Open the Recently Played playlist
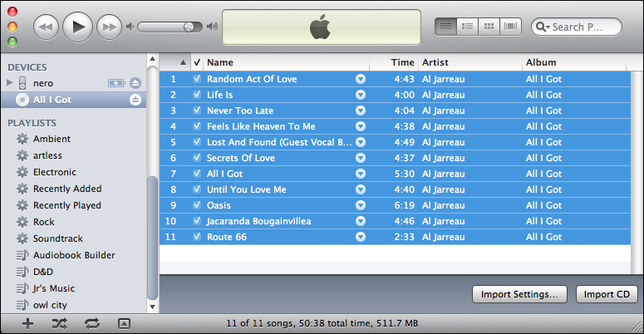The image size is (644, 334). coord(67,205)
